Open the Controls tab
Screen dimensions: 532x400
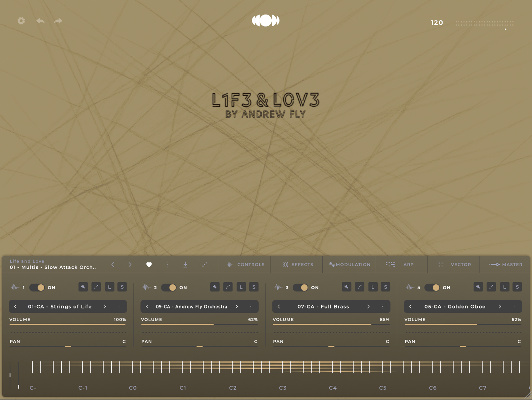[244, 265]
